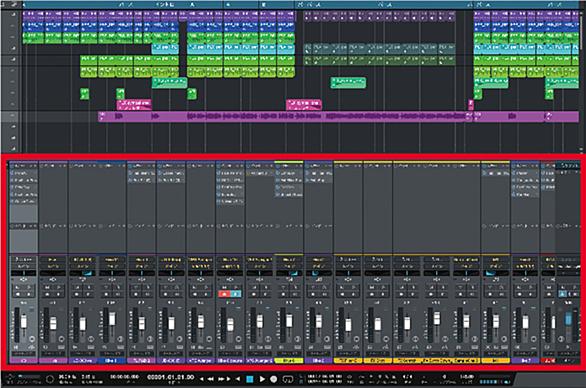Toggle the Loop button in the transport bar
Screen dimensions: 586x388
287,379
